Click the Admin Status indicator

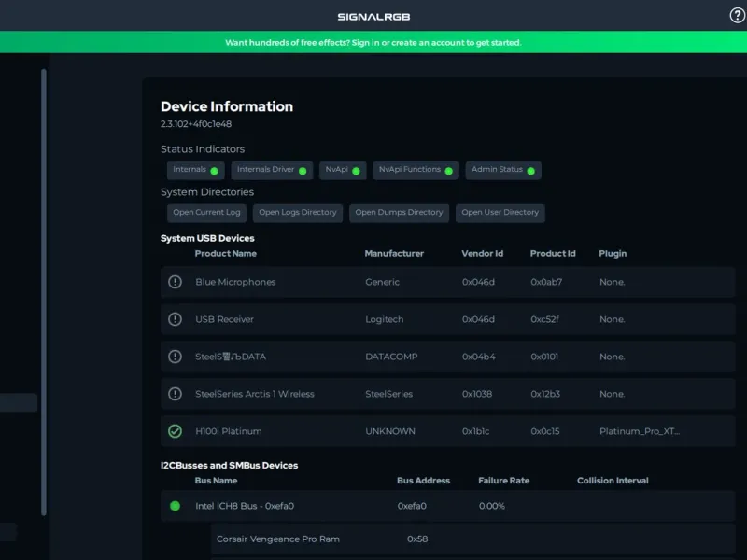(x=503, y=170)
